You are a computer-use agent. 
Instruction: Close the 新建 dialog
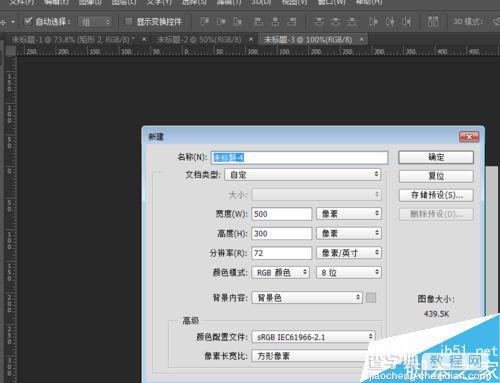click(469, 137)
